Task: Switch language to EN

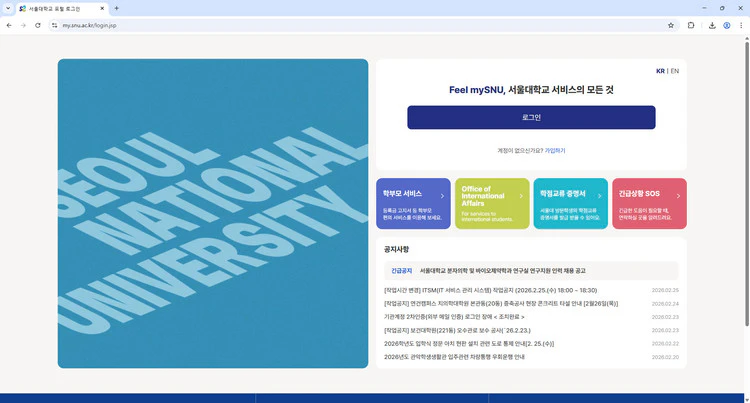Action: pyautogui.click(x=674, y=71)
